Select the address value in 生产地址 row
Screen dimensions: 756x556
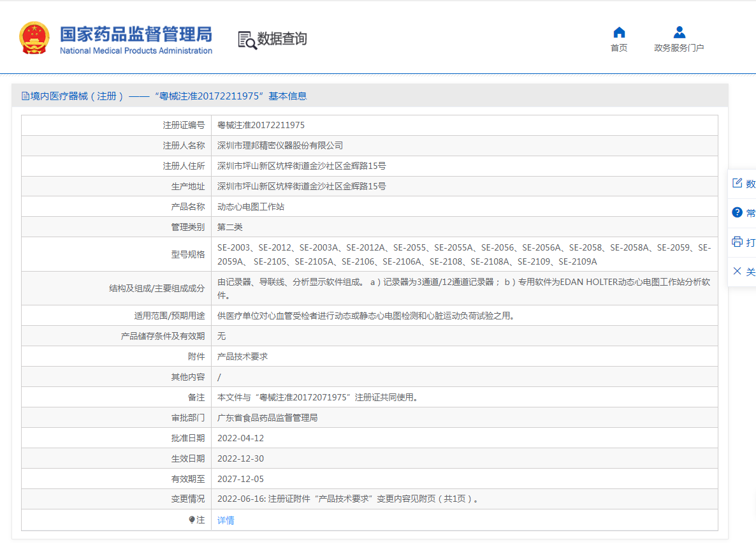(302, 186)
